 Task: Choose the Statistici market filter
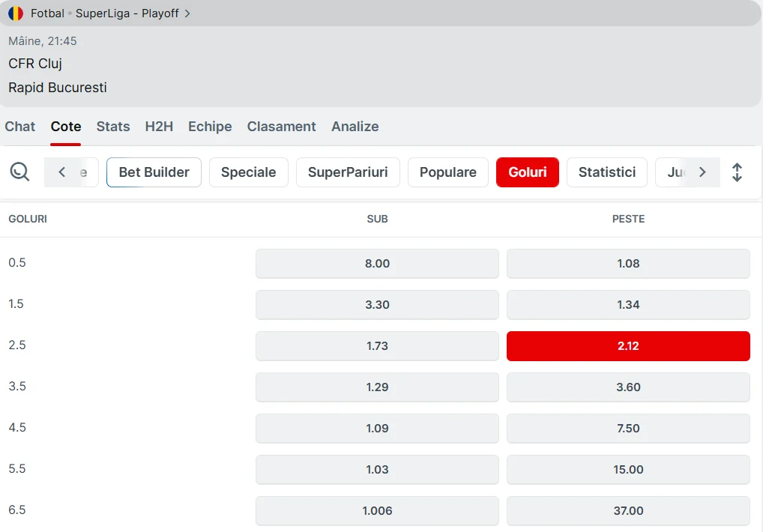606,172
